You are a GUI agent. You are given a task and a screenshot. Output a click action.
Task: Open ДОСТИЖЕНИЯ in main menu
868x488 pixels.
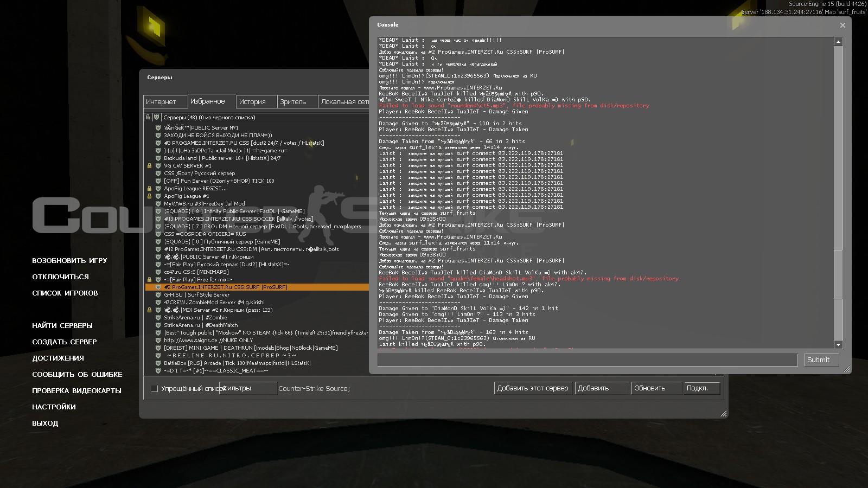(x=58, y=358)
